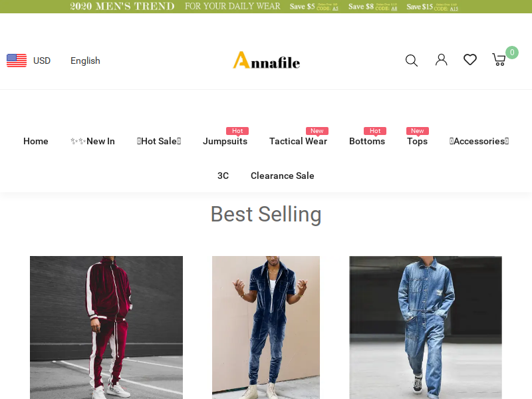
Task: Click the Annafile logo
Action: [267, 60]
